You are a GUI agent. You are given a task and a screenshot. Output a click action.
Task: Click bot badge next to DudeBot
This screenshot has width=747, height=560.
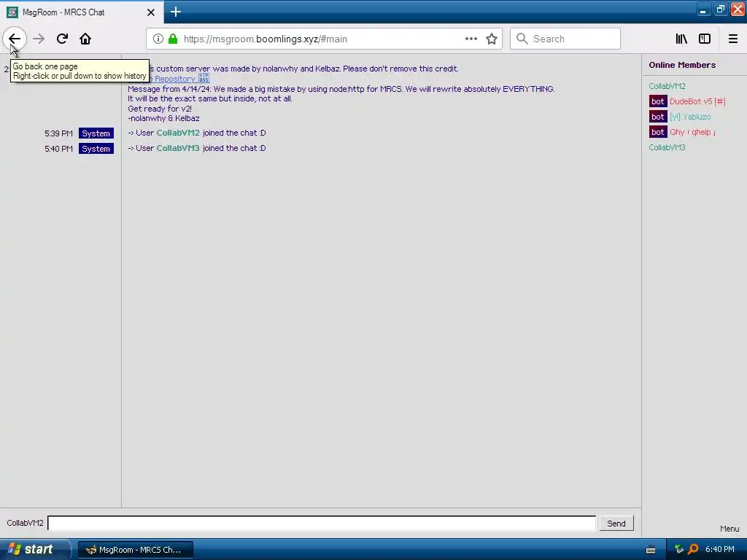coord(658,101)
